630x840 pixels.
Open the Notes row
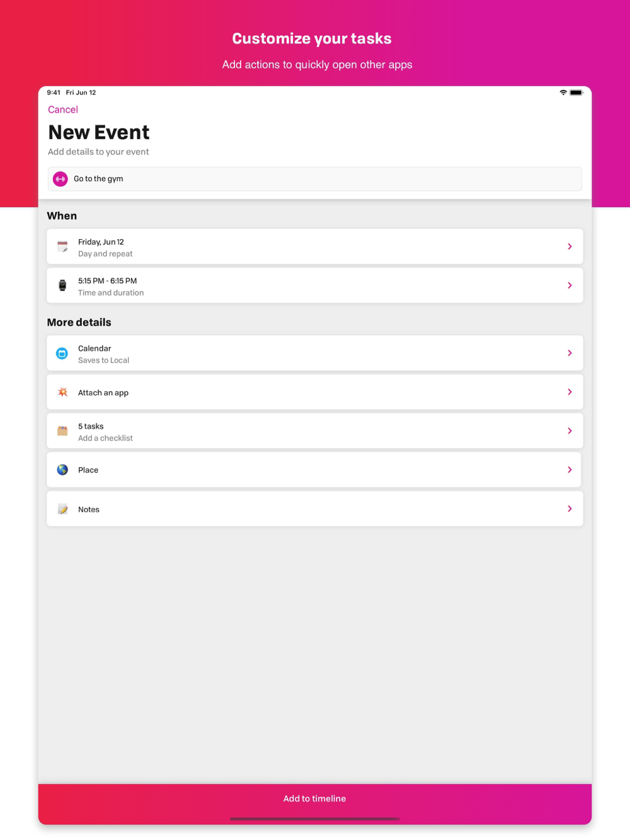click(315, 509)
